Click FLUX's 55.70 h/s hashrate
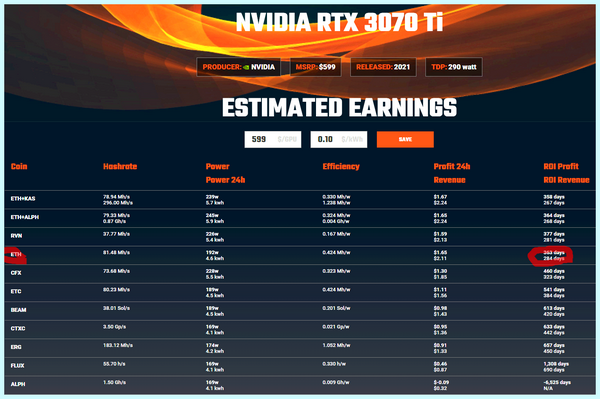Viewport: 600px width, 399px height. [x=114, y=364]
